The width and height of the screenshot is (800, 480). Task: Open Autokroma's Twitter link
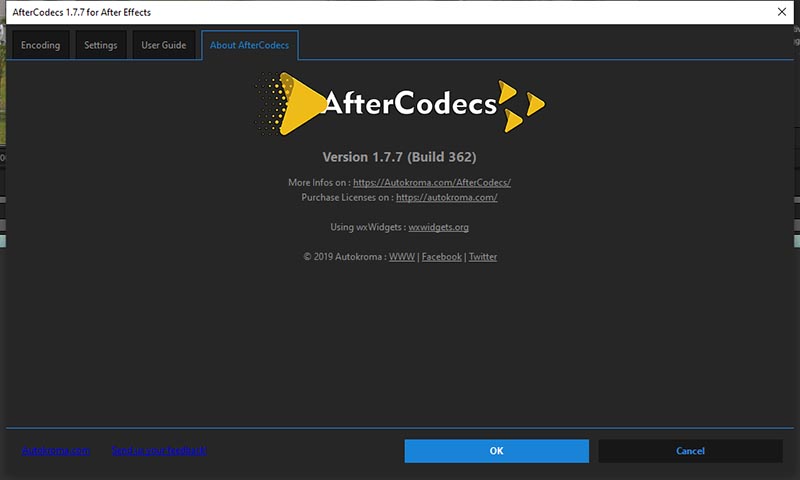point(483,257)
